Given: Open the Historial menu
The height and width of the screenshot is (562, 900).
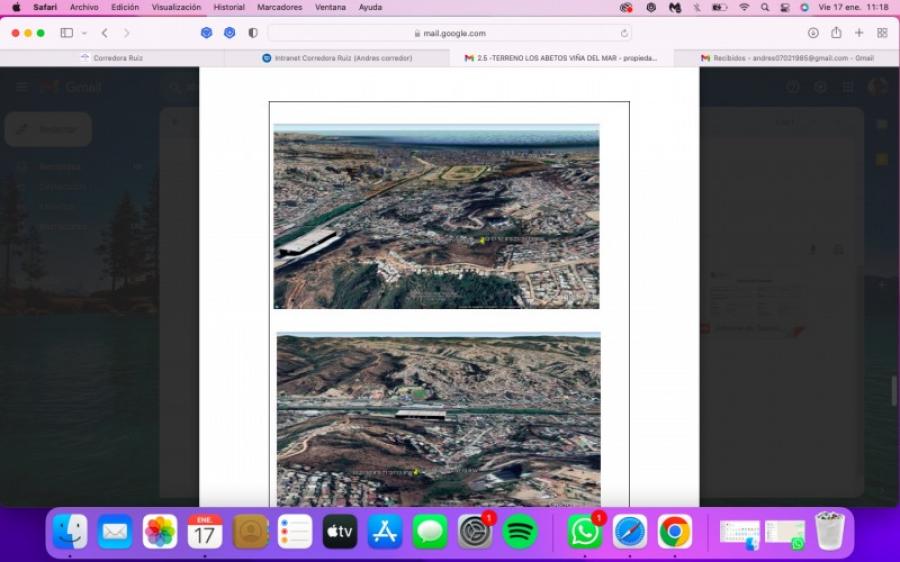Looking at the screenshot, I should pos(229,7).
